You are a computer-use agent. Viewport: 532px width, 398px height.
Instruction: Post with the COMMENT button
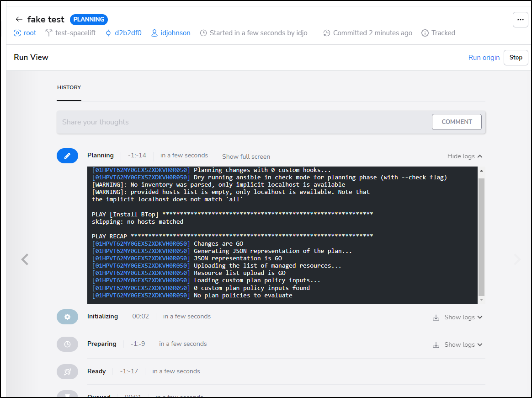tap(457, 122)
